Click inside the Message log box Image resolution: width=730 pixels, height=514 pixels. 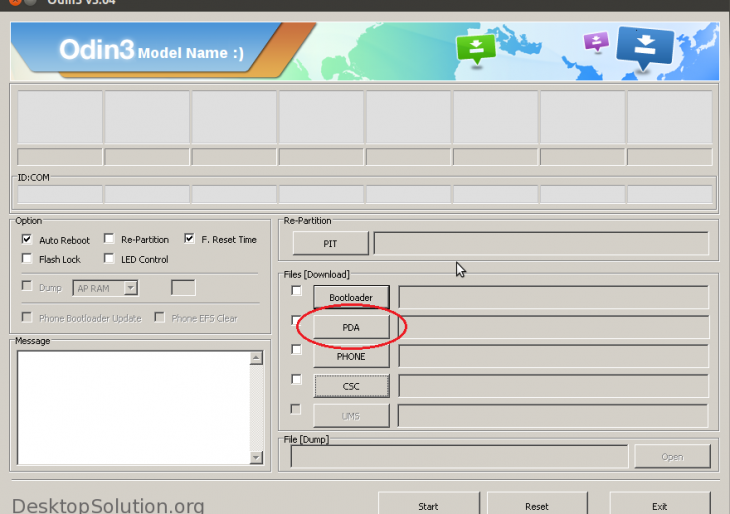[x=134, y=408]
